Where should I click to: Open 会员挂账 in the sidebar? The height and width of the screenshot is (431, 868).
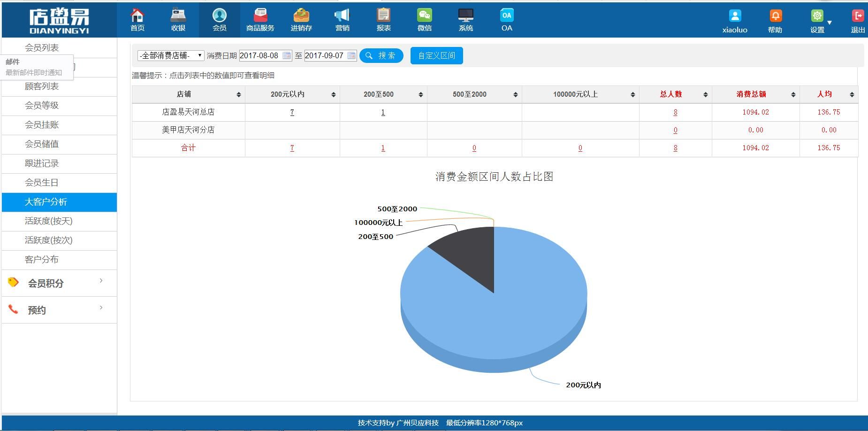pos(42,125)
